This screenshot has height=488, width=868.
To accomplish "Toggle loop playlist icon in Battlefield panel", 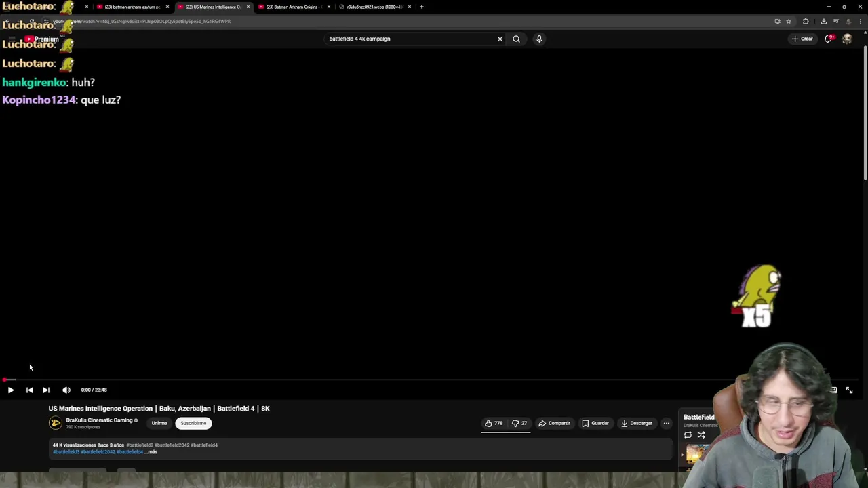I will point(688,435).
